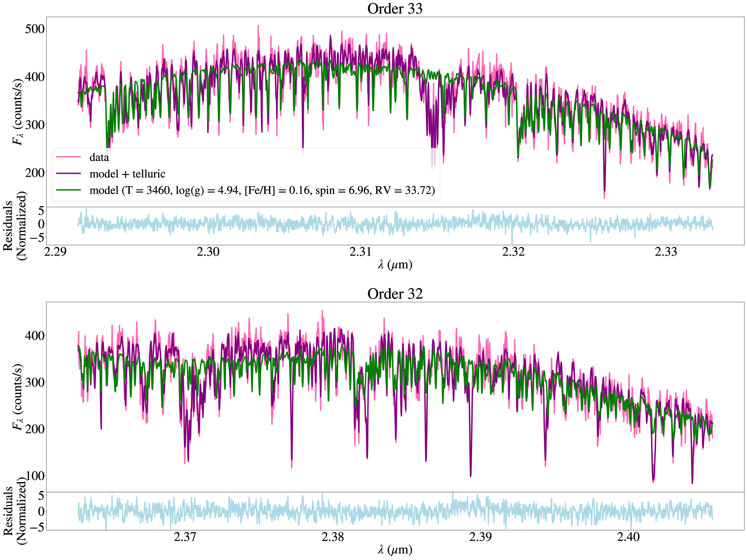The height and width of the screenshot is (560, 747).
Task: Click the log(g) = 4.94 text in legend
Action: [x=208, y=190]
